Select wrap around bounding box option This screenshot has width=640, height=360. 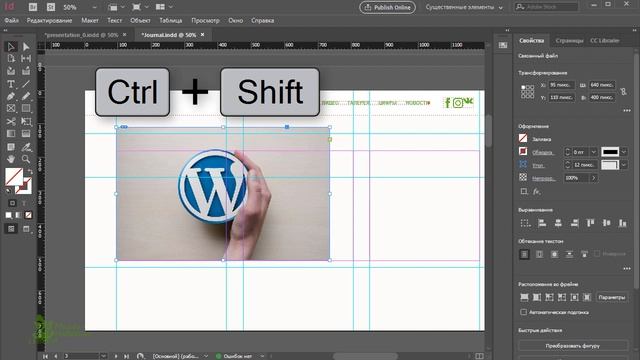539,254
